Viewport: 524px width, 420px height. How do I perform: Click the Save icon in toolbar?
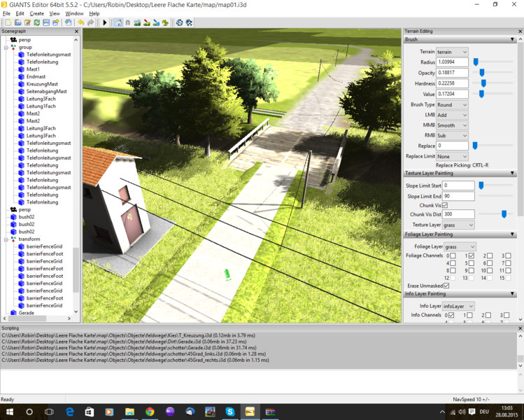(46, 22)
